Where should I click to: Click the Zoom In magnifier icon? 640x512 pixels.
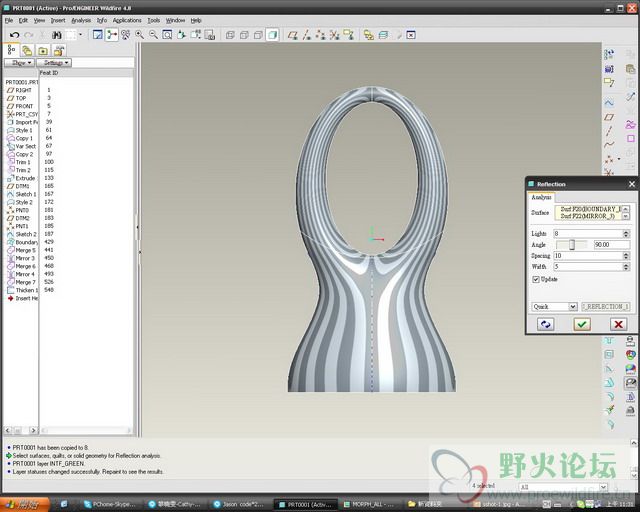pos(140,35)
